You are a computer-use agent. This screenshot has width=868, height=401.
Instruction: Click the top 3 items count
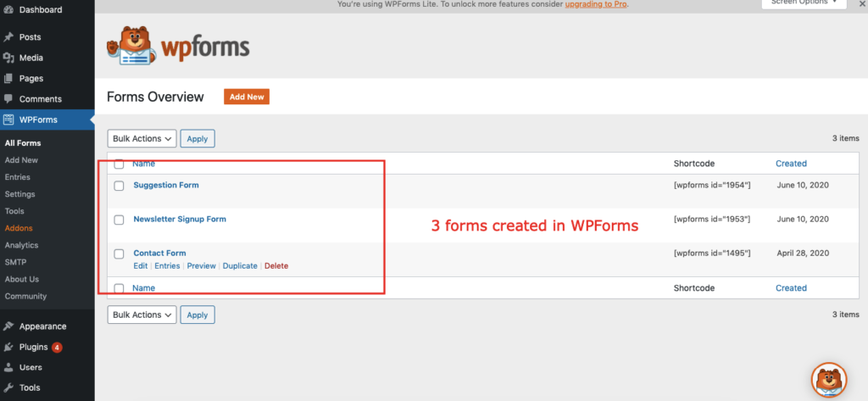pos(845,138)
